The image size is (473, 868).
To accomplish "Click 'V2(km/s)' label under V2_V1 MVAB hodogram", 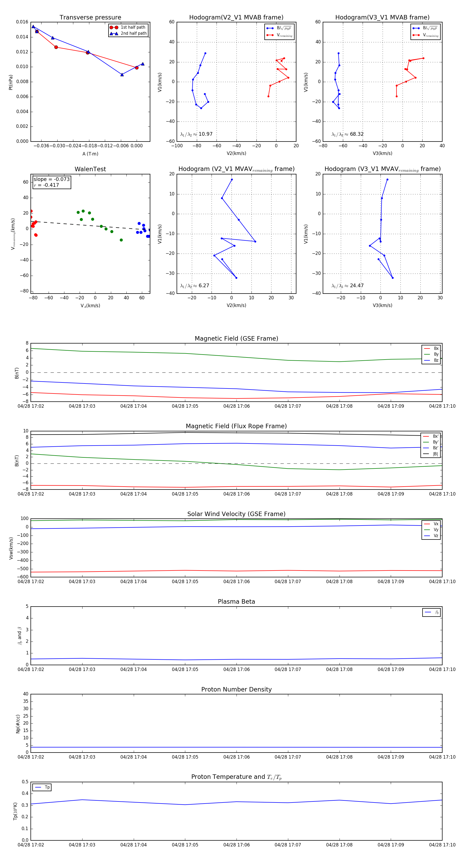I will click(236, 153).
